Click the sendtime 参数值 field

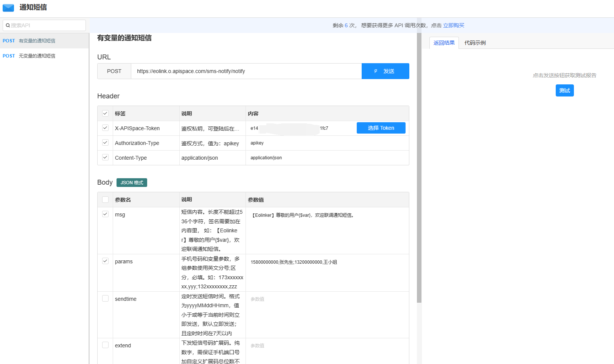[x=327, y=299]
